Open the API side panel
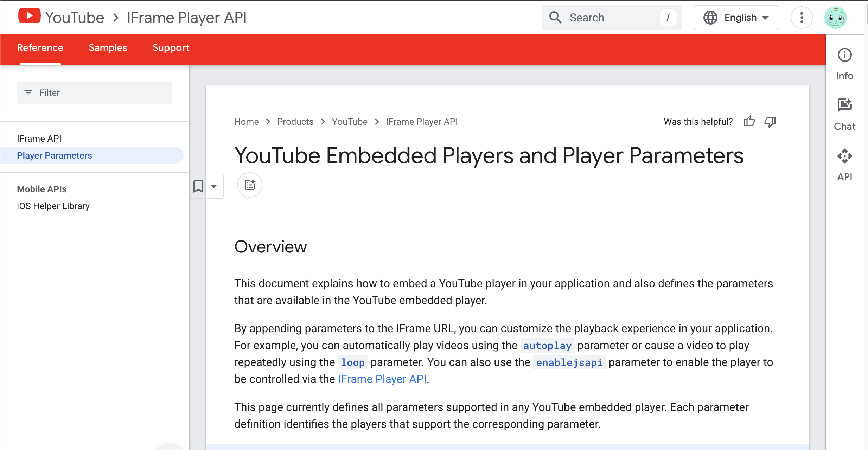868x450 pixels. [x=844, y=165]
